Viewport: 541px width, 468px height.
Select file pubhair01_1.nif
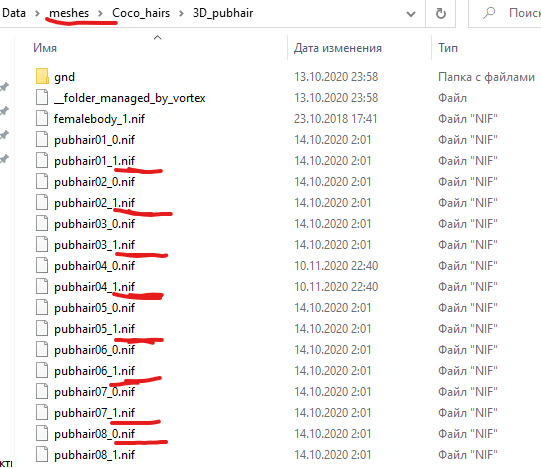94,161
